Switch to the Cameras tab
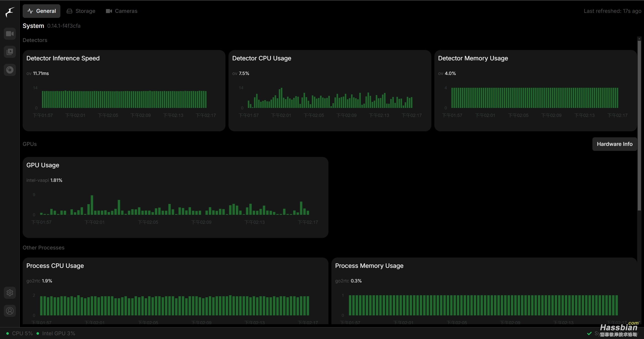 [x=122, y=11]
